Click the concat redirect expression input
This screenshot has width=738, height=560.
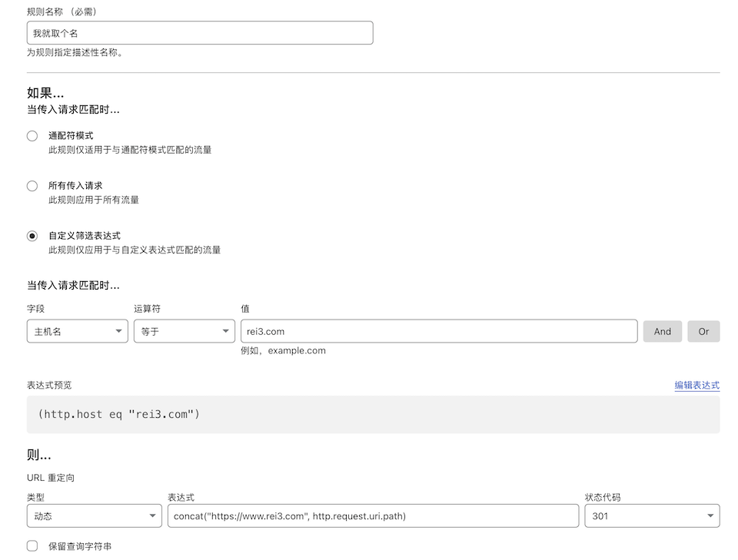(373, 516)
